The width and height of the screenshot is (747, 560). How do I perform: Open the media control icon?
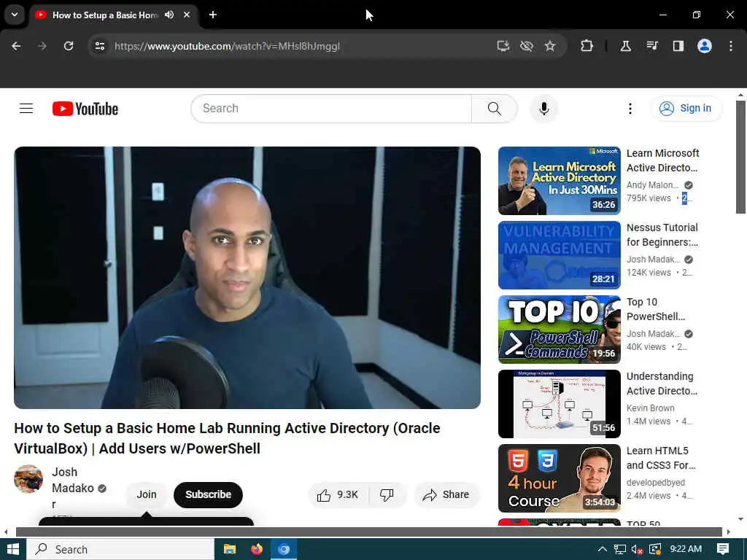click(x=651, y=46)
